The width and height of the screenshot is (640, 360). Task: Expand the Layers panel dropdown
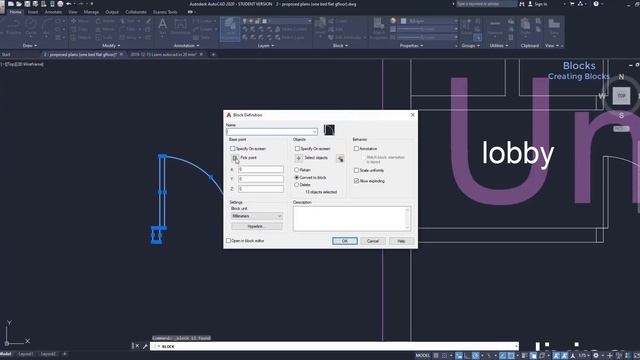266,46
